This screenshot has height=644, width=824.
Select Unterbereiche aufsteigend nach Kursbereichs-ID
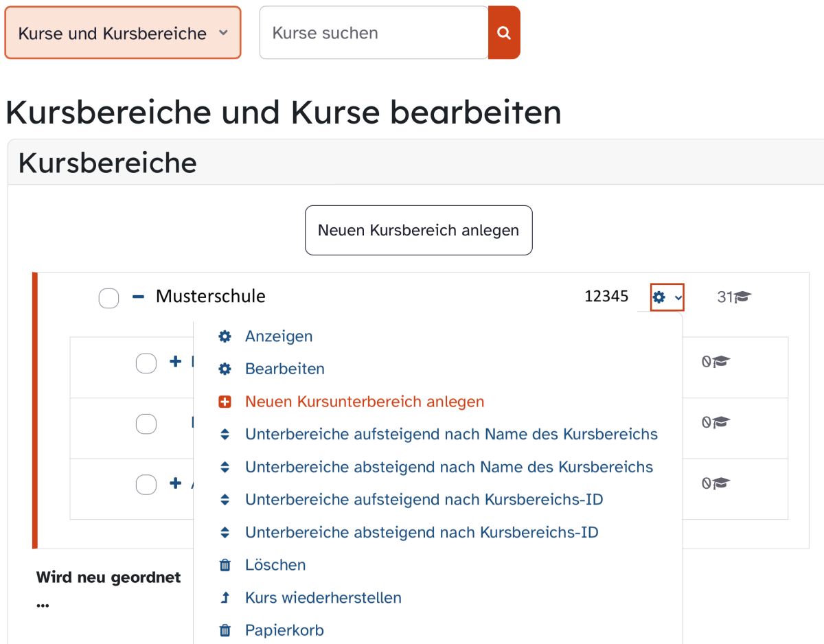point(424,500)
